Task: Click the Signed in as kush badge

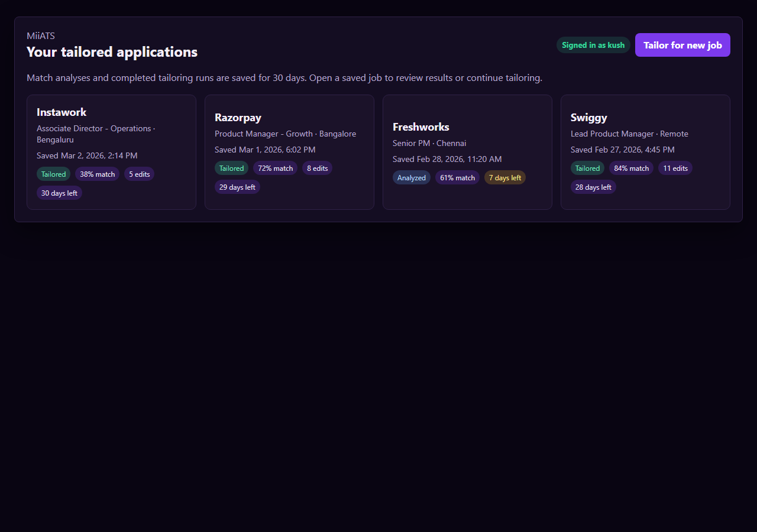Action: [x=593, y=45]
